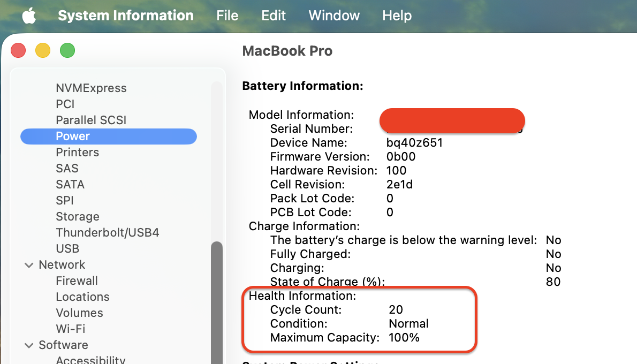Select Storage in the sidebar

(x=77, y=217)
